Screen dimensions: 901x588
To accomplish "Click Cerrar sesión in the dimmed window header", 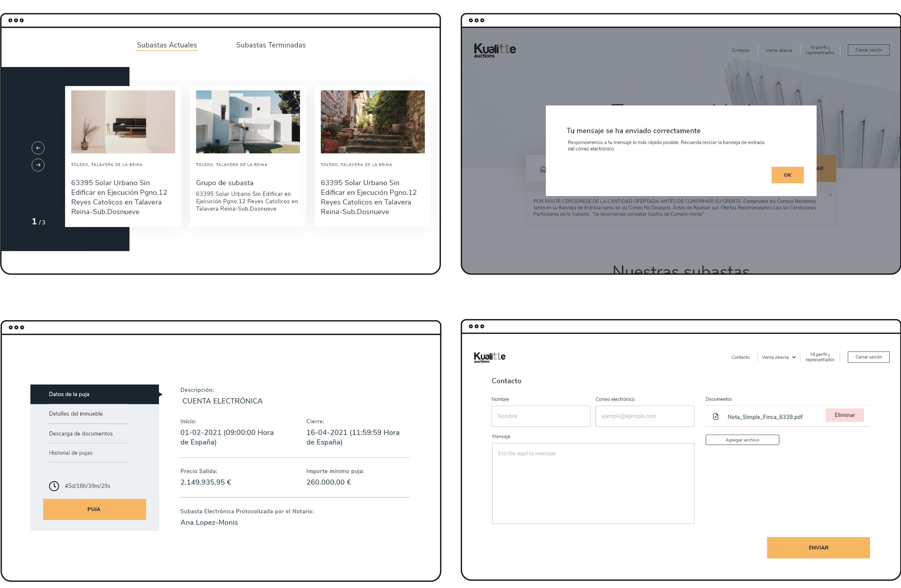I will tap(868, 50).
